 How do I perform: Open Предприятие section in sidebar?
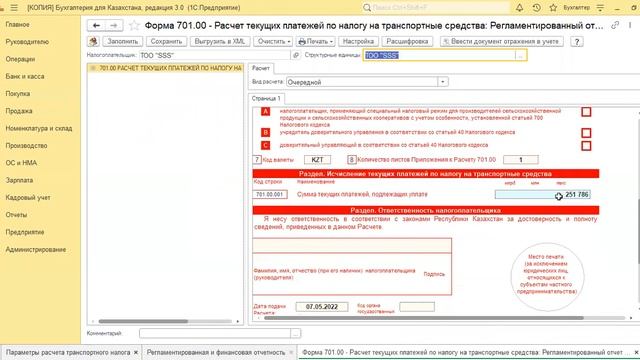(25, 232)
